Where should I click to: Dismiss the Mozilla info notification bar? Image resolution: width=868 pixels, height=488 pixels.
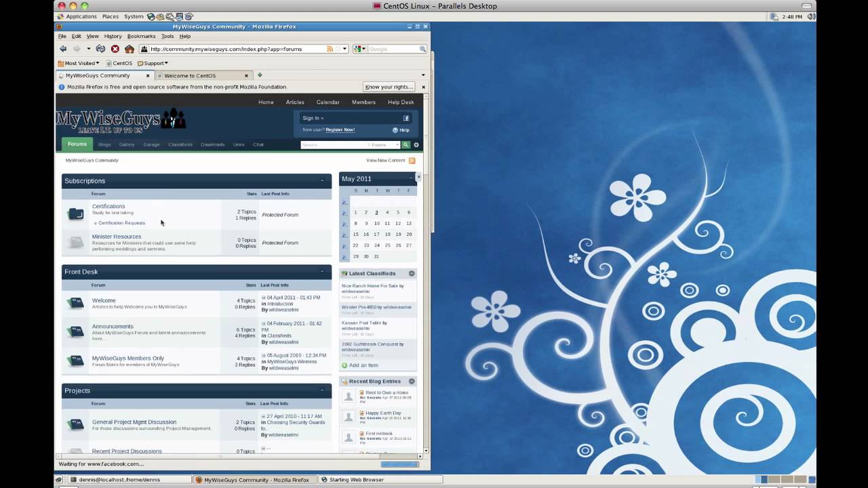(423, 87)
